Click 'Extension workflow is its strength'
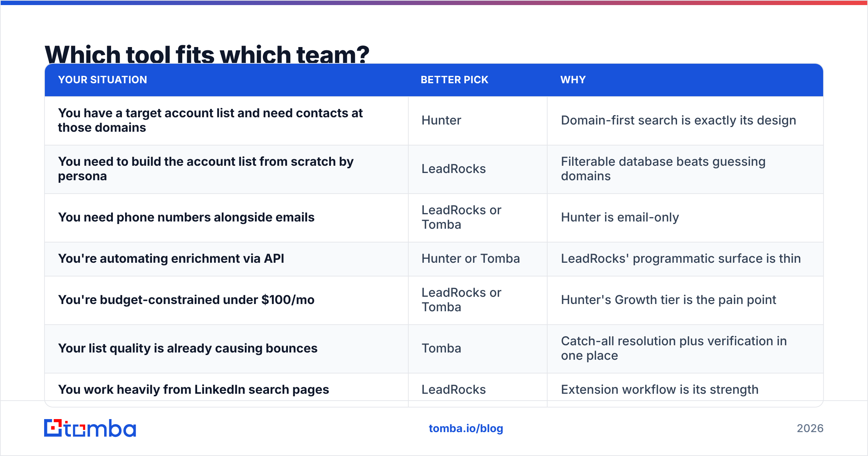 (x=660, y=389)
